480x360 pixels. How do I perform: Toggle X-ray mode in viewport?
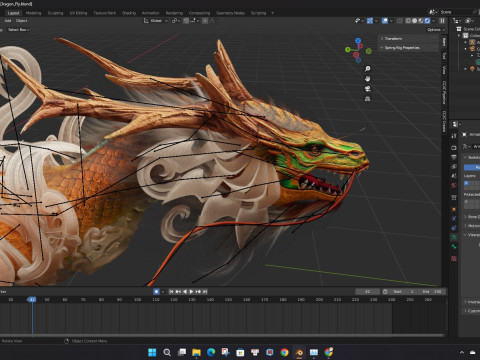point(400,21)
